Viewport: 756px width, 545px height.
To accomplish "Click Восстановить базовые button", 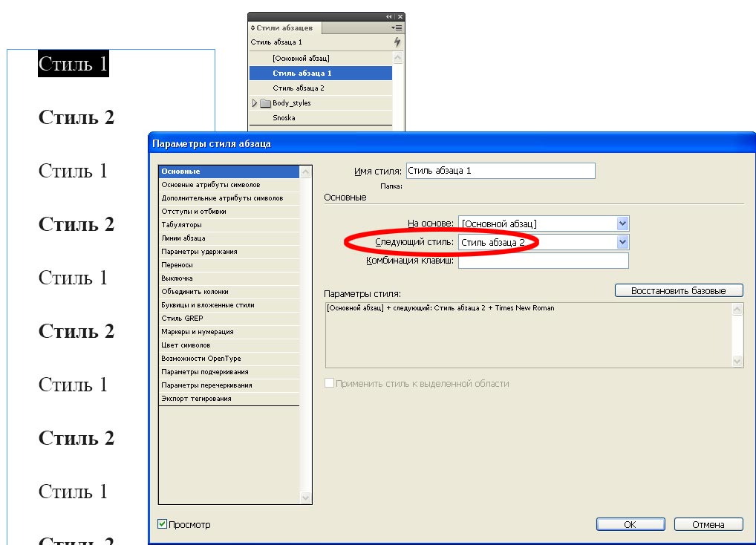I will [679, 290].
